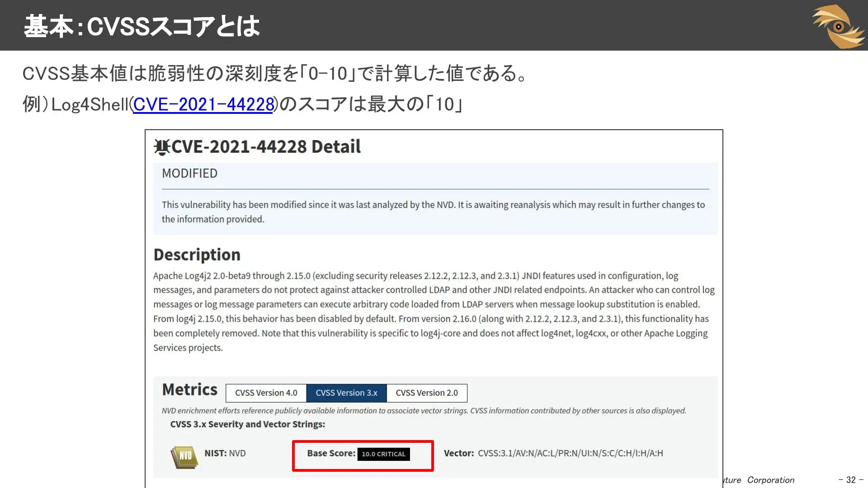Toggle the NIST: NVD source entry

225,453
